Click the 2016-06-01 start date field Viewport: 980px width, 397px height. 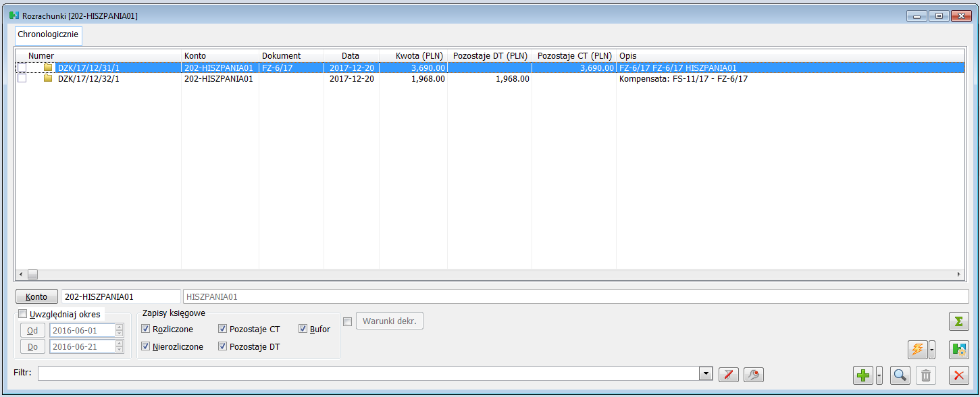tap(82, 330)
